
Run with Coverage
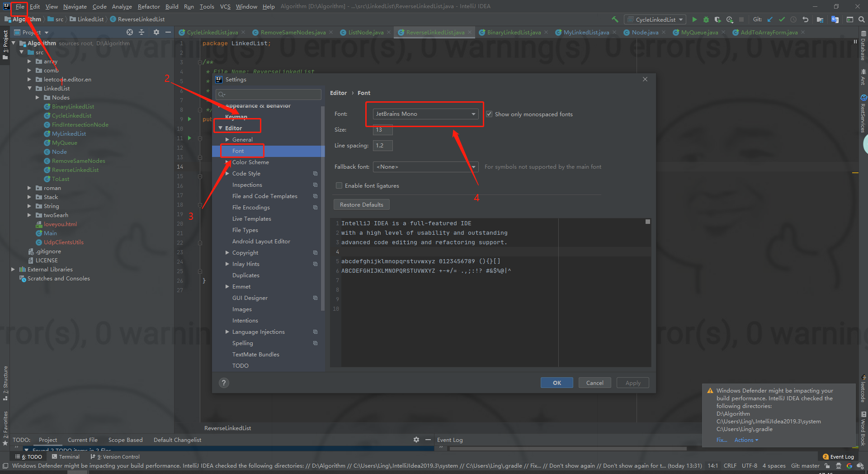[717, 19]
